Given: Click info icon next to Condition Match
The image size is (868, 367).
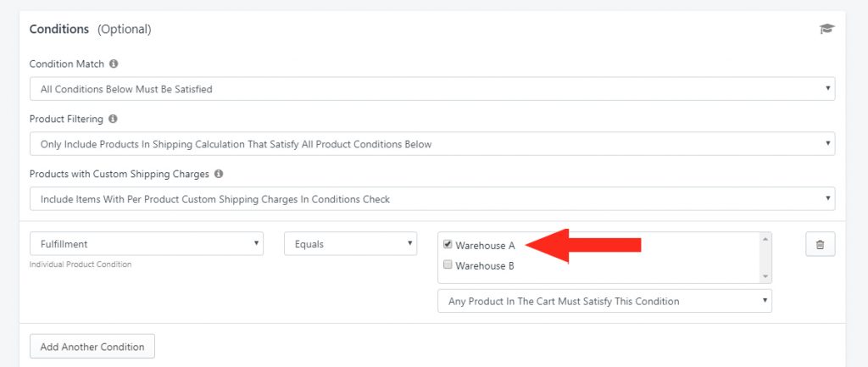Looking at the screenshot, I should click(x=114, y=64).
